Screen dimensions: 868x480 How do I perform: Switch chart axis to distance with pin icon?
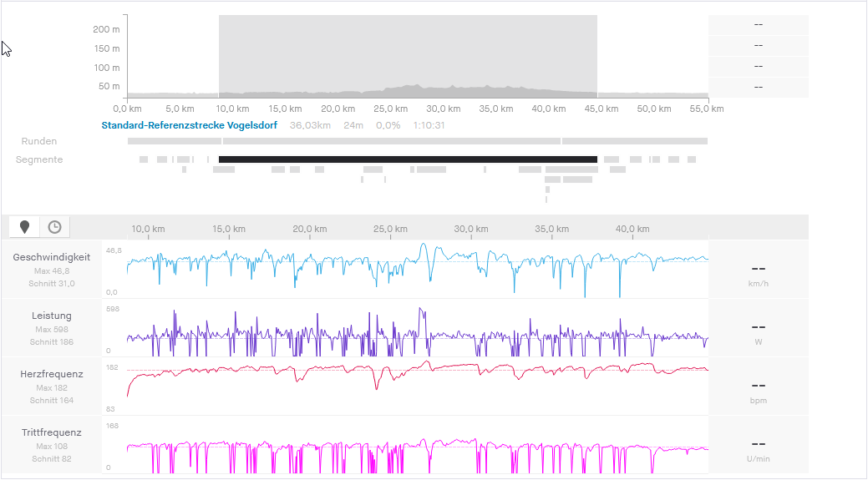[x=25, y=227]
